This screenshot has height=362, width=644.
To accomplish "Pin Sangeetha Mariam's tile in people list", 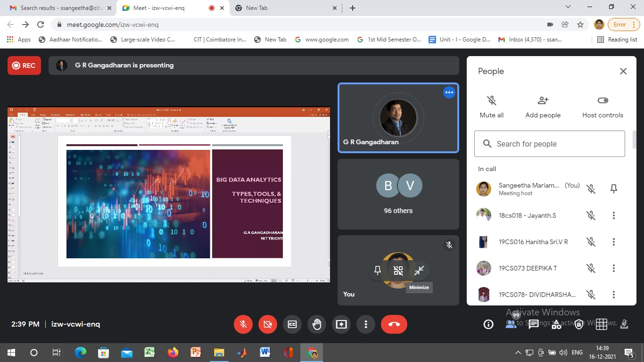I will (x=613, y=189).
